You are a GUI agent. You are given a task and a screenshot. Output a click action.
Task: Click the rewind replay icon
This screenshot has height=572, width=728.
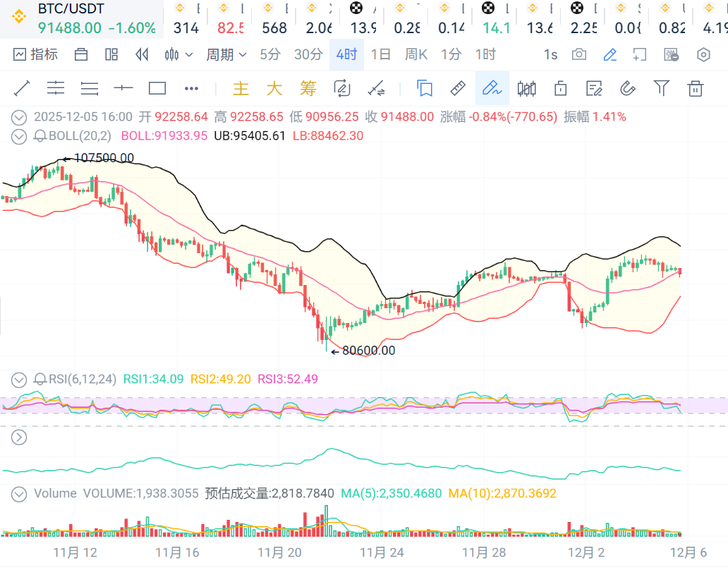point(142,54)
